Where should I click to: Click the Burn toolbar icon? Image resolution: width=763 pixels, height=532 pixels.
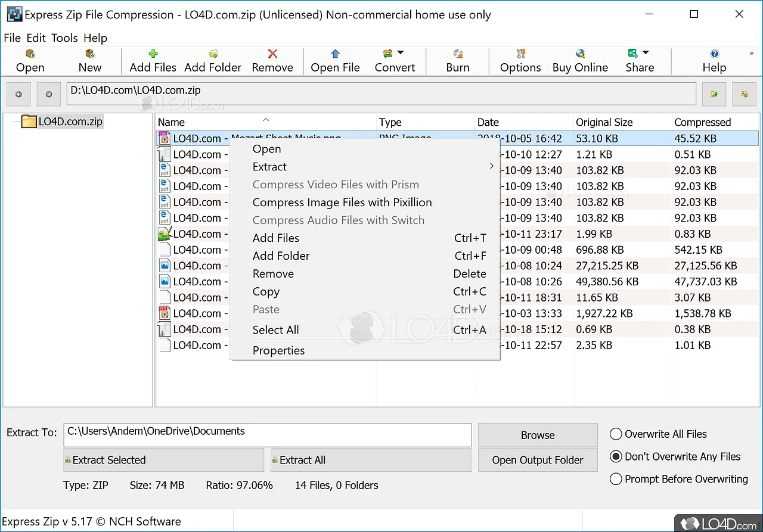[x=458, y=54]
